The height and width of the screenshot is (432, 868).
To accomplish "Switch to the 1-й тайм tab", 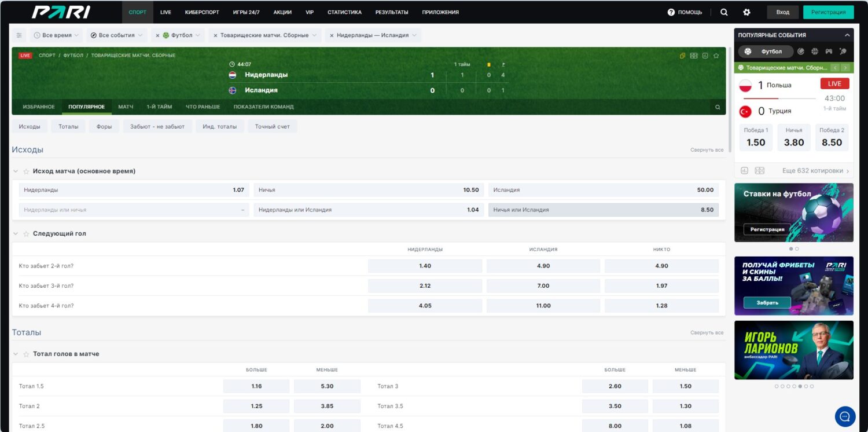I will tap(159, 107).
